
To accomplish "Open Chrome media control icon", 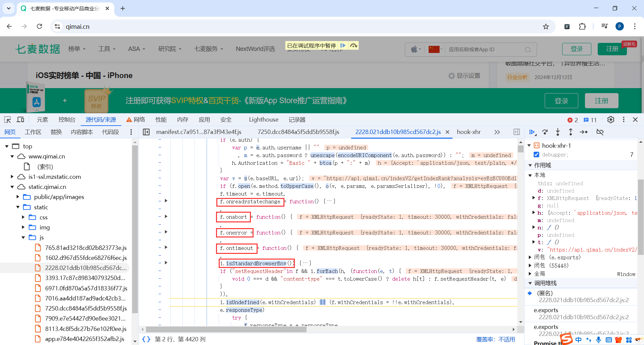I will coord(604,26).
